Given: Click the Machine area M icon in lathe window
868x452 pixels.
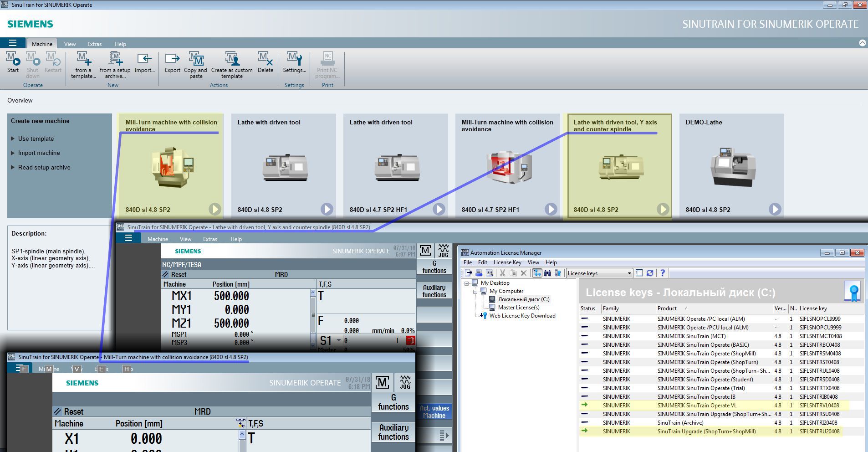Looking at the screenshot, I should click(425, 250).
